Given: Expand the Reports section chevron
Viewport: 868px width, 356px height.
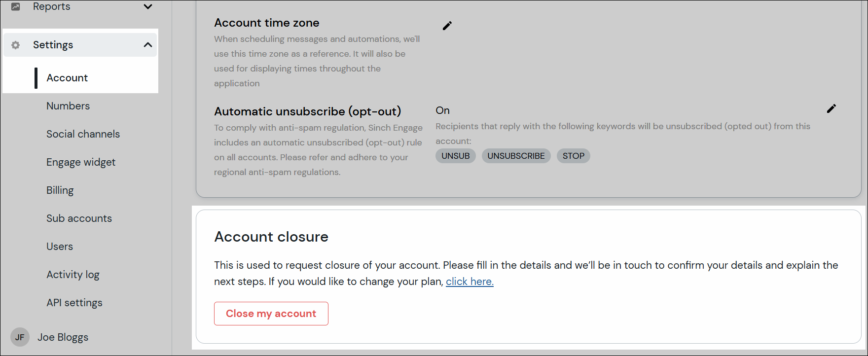Looking at the screenshot, I should pos(147,7).
